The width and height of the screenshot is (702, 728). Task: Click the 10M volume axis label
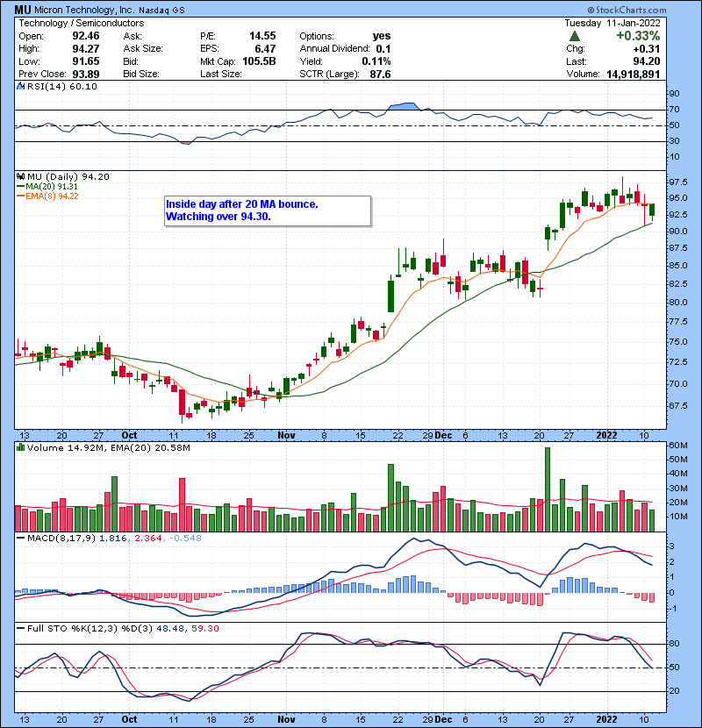coord(677,517)
